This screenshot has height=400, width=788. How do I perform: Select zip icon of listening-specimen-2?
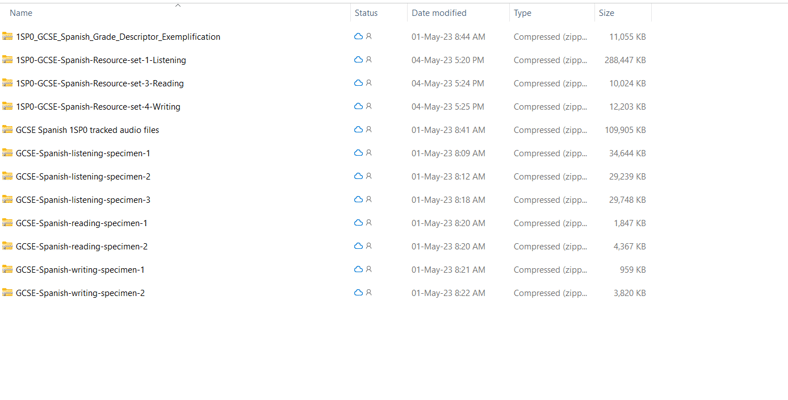click(x=7, y=176)
